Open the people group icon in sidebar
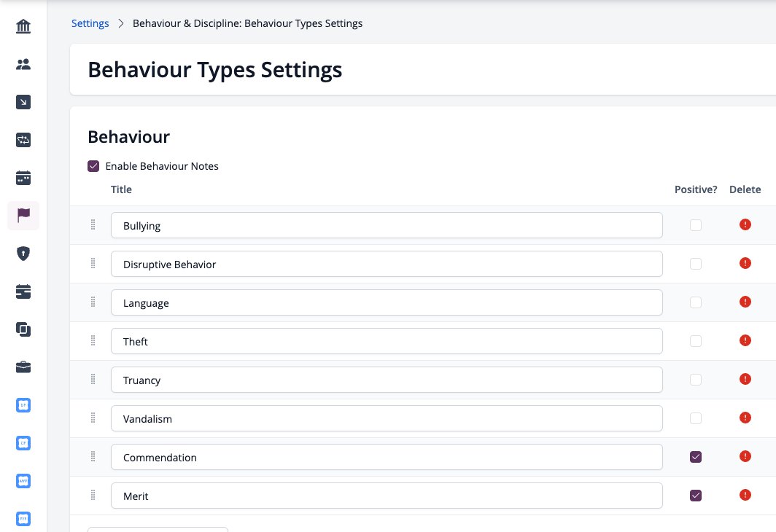Viewport: 776px width, 532px height. click(x=23, y=64)
